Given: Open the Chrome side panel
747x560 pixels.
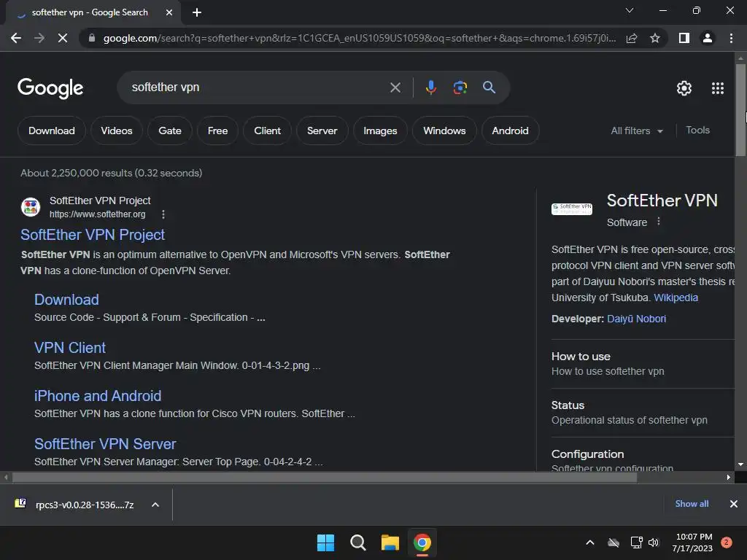Looking at the screenshot, I should [x=684, y=38].
